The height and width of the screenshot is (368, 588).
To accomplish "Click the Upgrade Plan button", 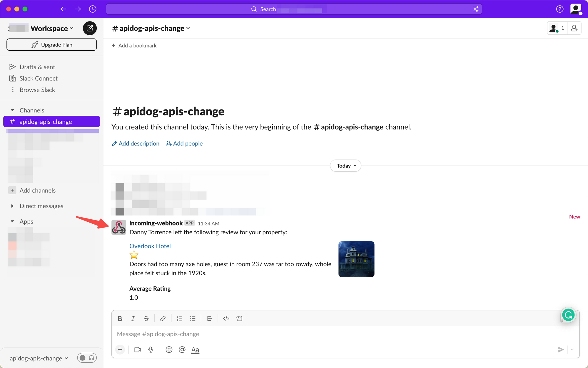I will [x=51, y=45].
